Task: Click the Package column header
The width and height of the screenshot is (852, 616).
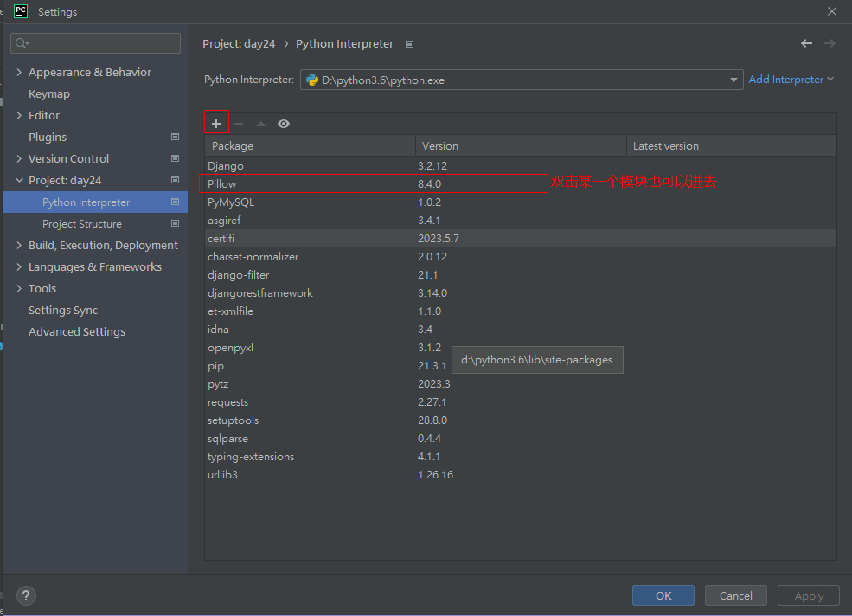Action: (311, 145)
